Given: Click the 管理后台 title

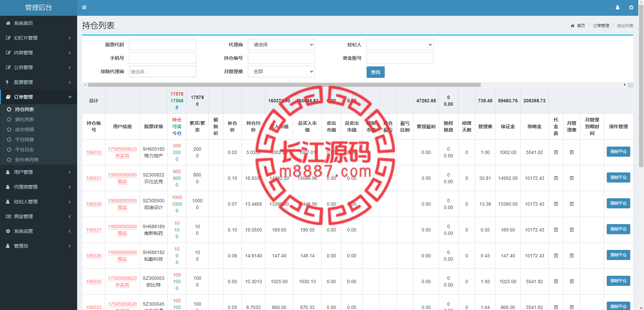Looking at the screenshot, I should point(39,7).
